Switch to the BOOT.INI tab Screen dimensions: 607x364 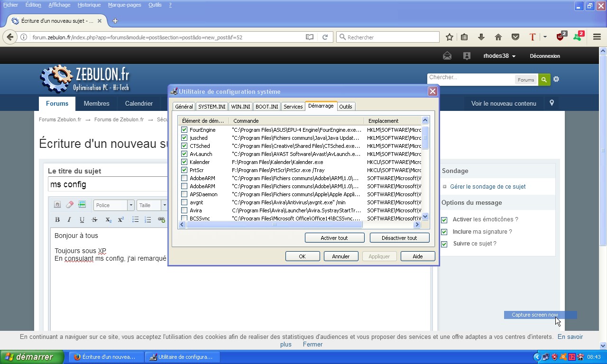pyautogui.click(x=267, y=107)
